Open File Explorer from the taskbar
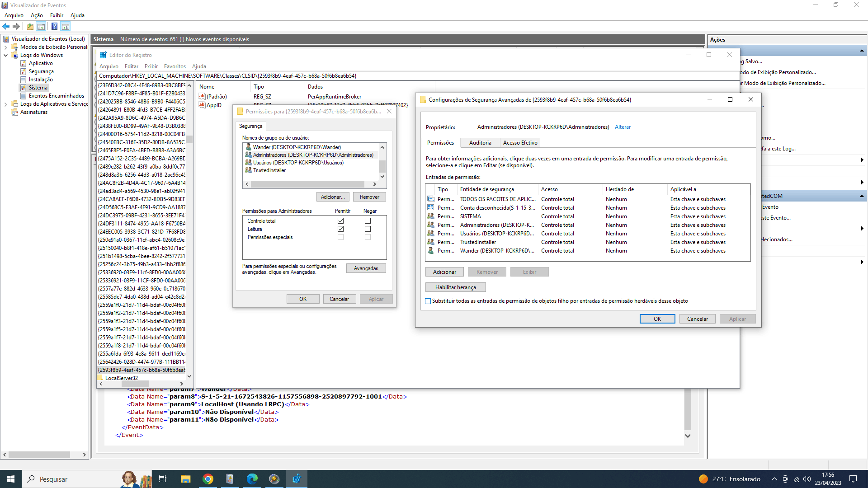The image size is (868, 488). 186,479
